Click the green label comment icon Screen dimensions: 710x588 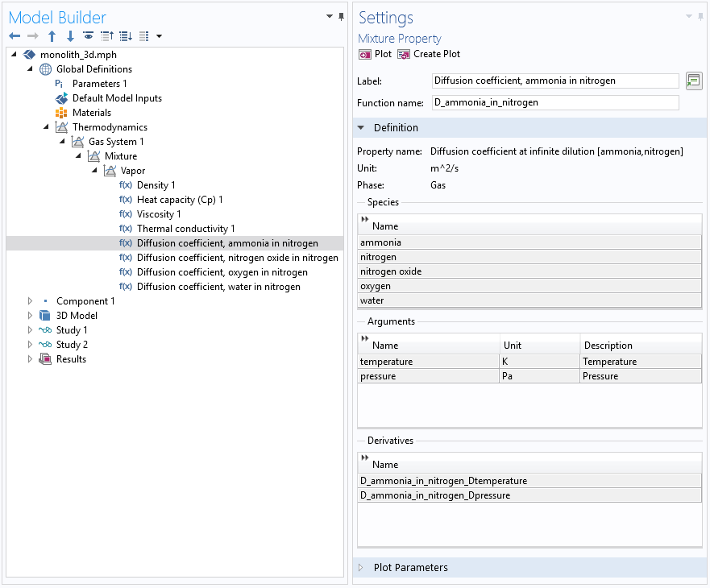[x=693, y=81]
